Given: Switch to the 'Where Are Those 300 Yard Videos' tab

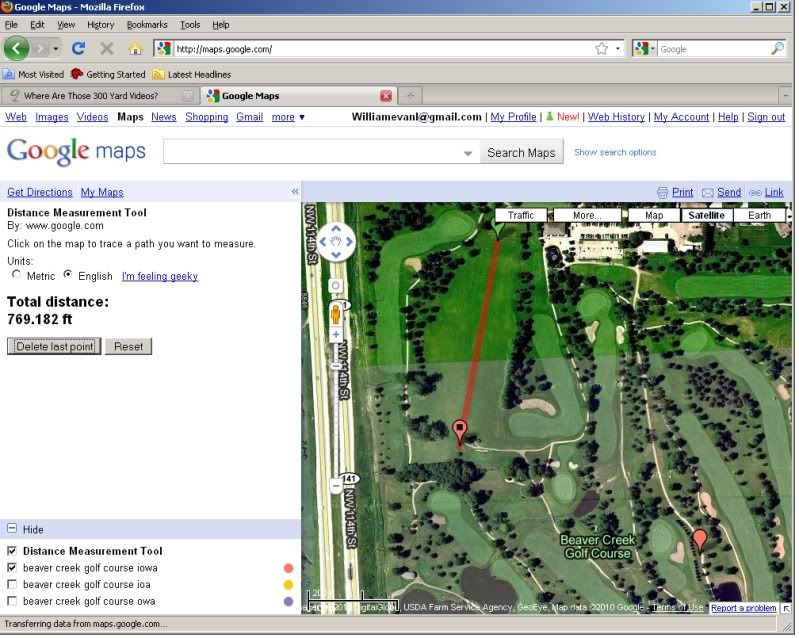Looking at the screenshot, I should 95,96.
